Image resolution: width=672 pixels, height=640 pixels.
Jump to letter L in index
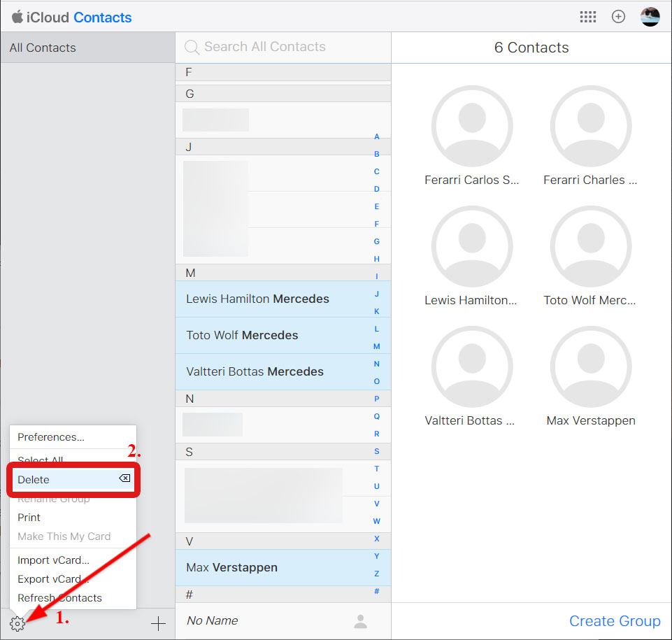tap(377, 329)
